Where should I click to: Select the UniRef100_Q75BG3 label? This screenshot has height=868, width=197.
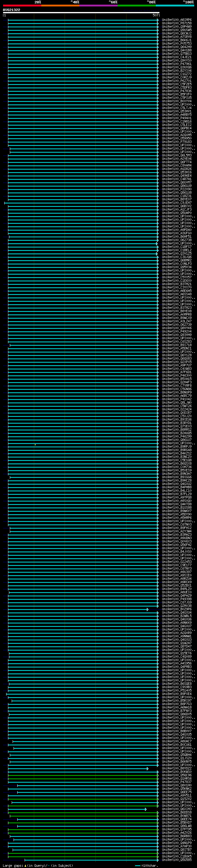(x=177, y=54)
